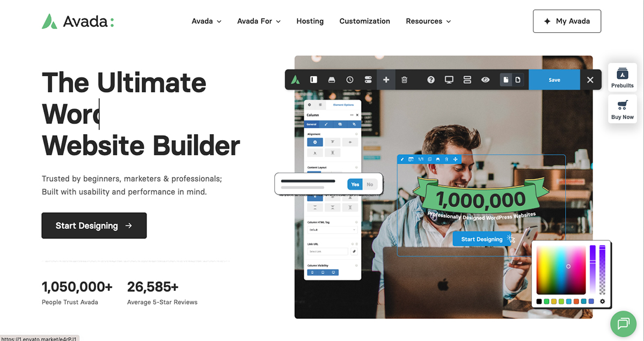The image size is (644, 341).
Task: Open the three-dots menu in Column panel
Action: pyautogui.click(x=352, y=115)
